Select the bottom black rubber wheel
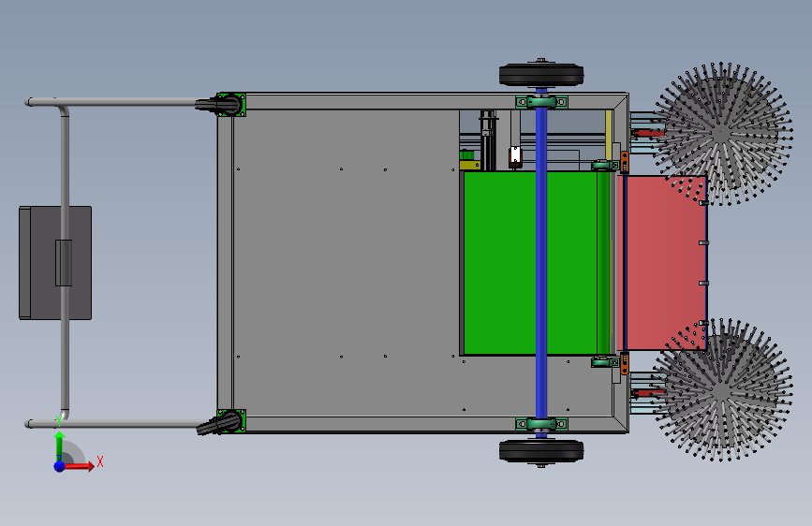 (541, 450)
